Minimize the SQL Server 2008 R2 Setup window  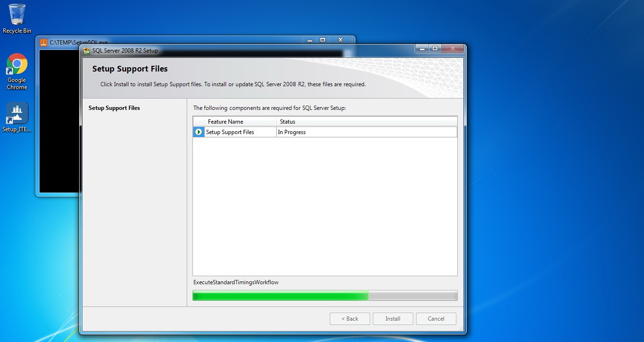point(422,48)
